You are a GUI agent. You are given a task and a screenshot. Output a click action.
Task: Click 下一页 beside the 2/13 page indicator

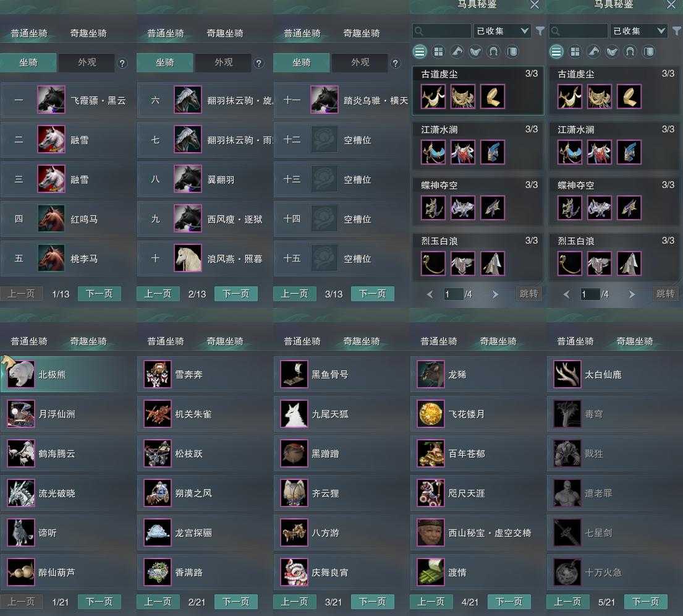pyautogui.click(x=235, y=294)
